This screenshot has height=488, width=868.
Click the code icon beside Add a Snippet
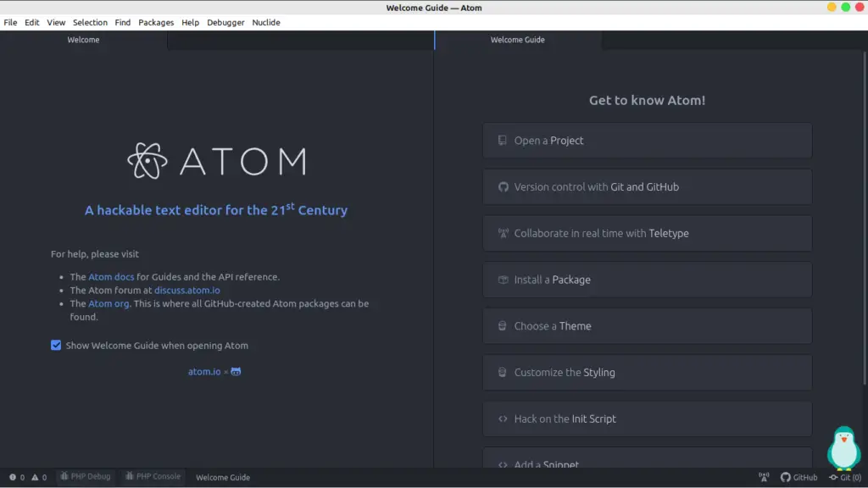503,465
